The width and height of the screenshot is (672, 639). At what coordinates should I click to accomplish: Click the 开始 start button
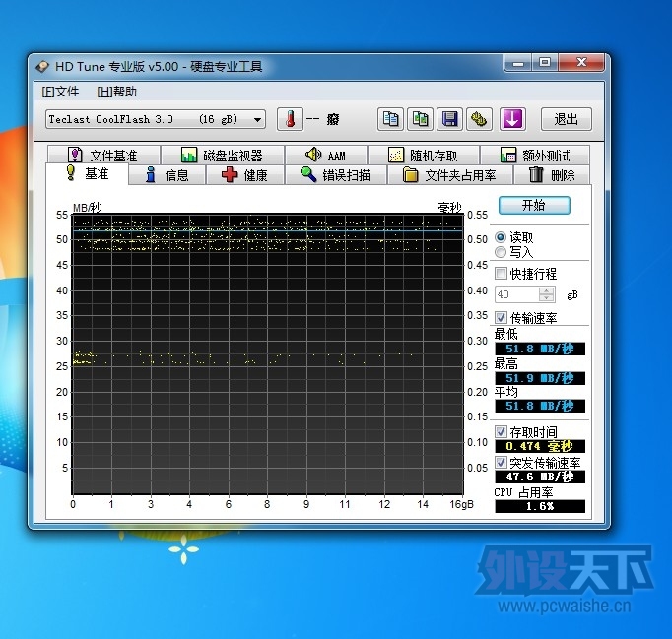coord(534,206)
